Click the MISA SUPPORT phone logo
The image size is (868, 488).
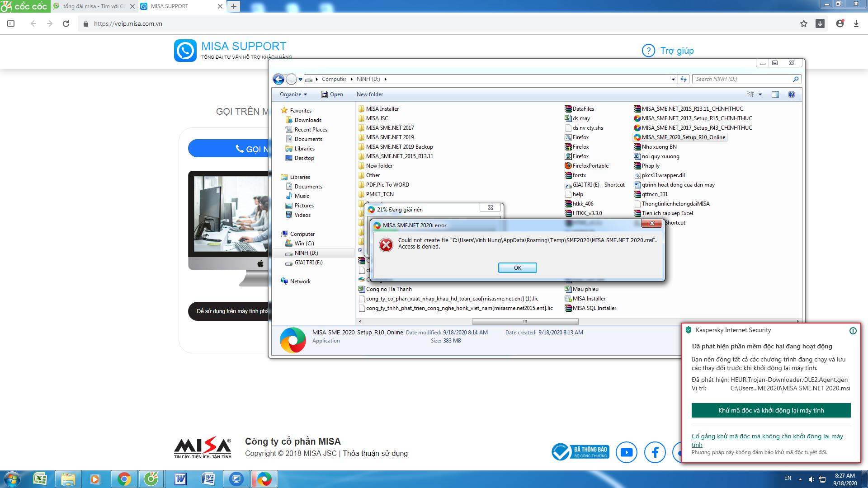pyautogui.click(x=185, y=51)
